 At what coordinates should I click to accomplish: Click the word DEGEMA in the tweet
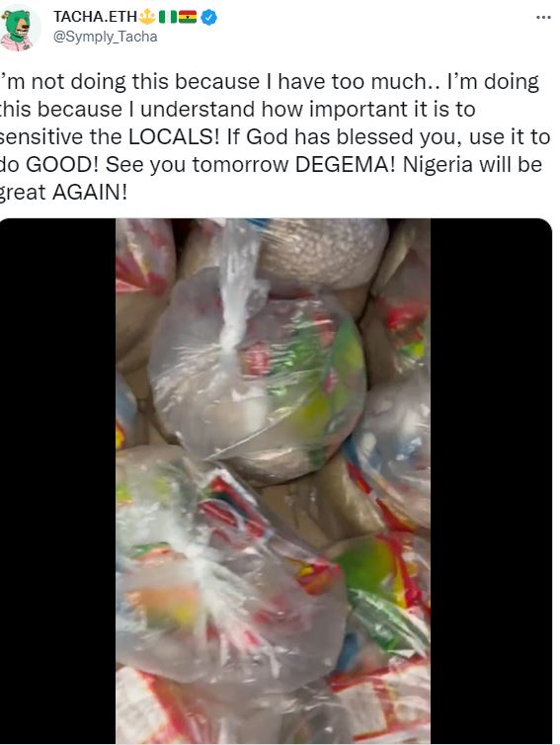click(x=346, y=165)
